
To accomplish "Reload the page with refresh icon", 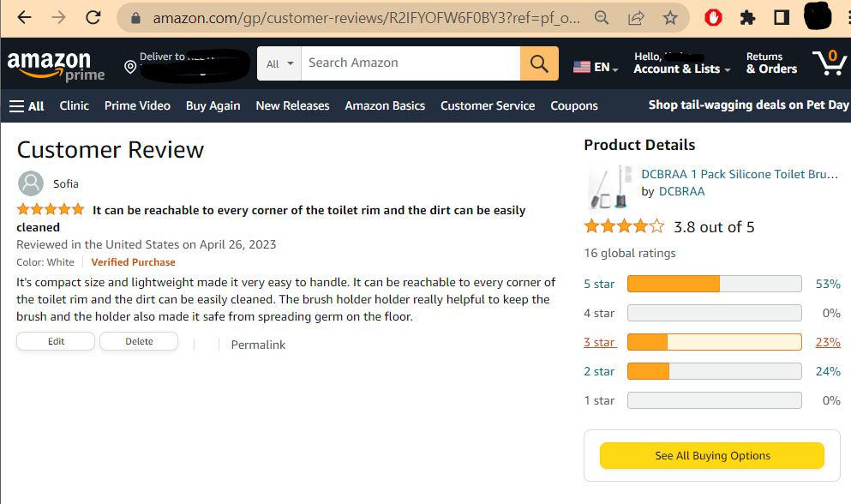I will (93, 18).
